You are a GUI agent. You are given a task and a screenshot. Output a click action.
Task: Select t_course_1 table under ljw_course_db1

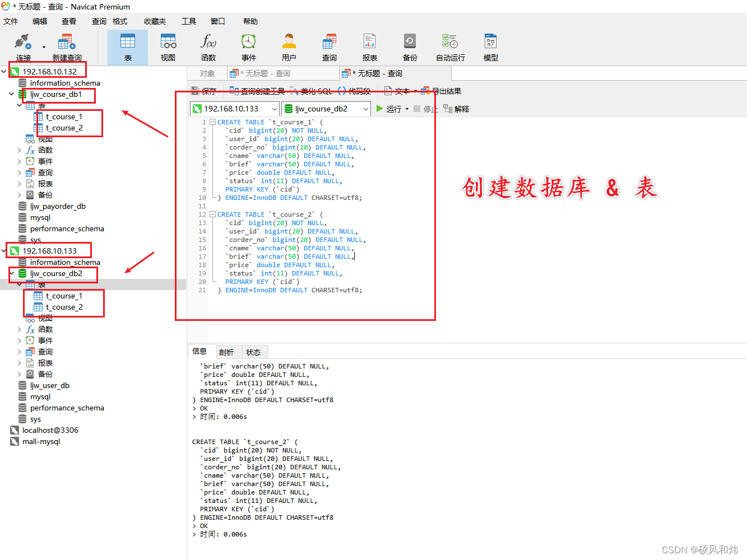coord(64,116)
